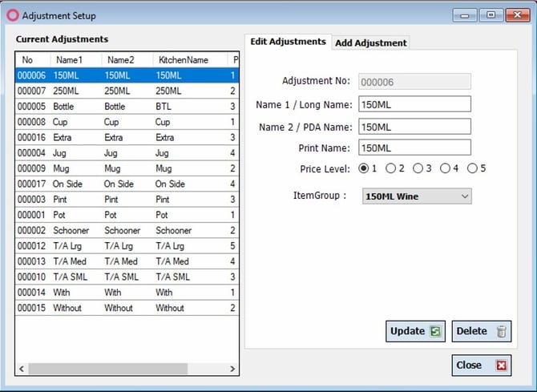Click the Update button label

click(x=407, y=331)
